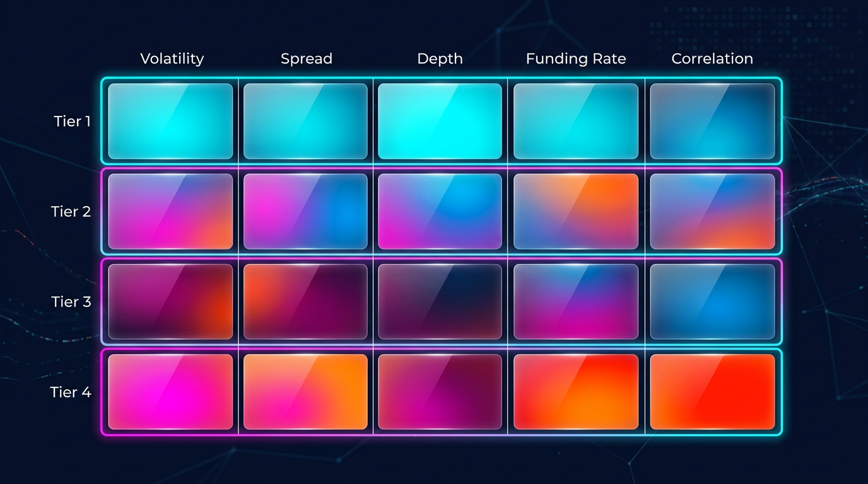
Task: Click the Tier 1 Correlation cell
Action: (x=712, y=121)
